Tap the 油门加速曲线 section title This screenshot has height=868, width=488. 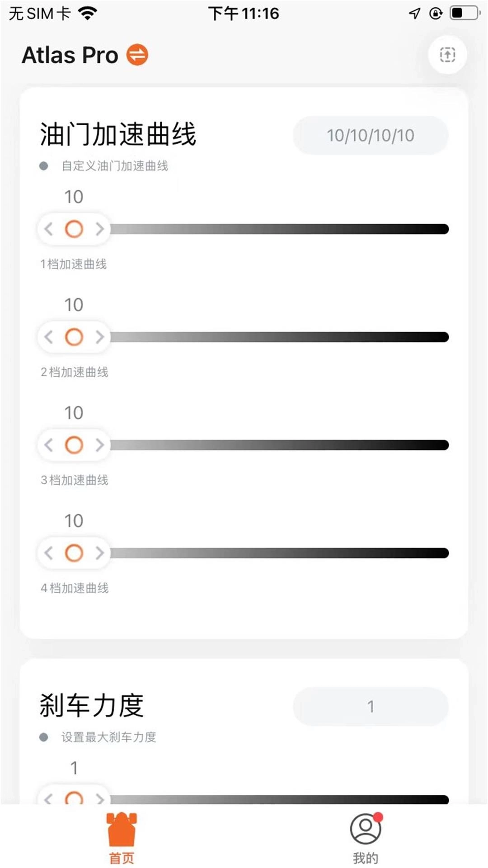118,135
